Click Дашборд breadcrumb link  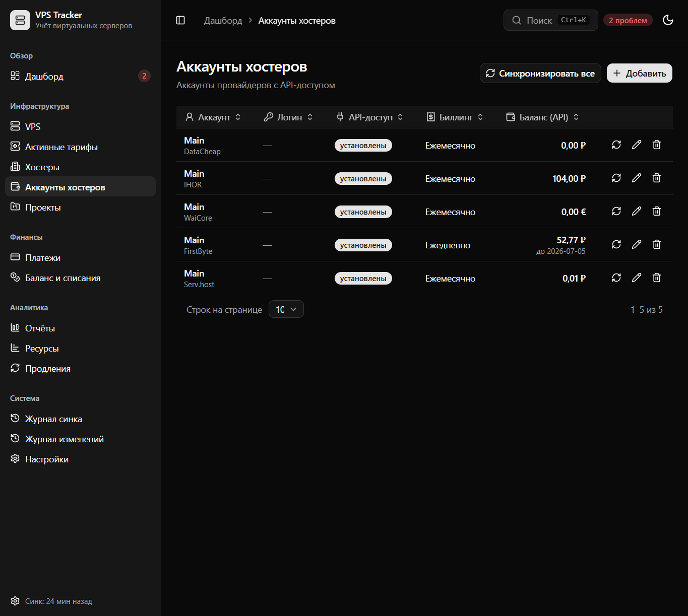[x=223, y=20]
